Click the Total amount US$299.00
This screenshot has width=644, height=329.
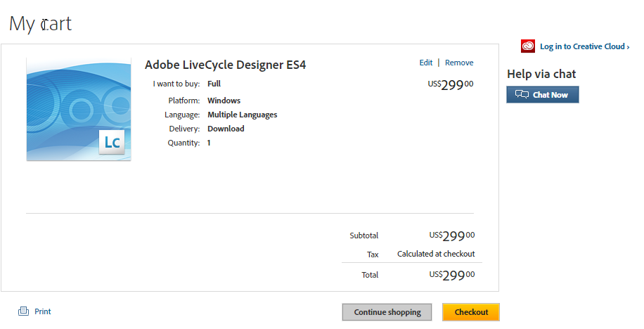[x=452, y=275]
